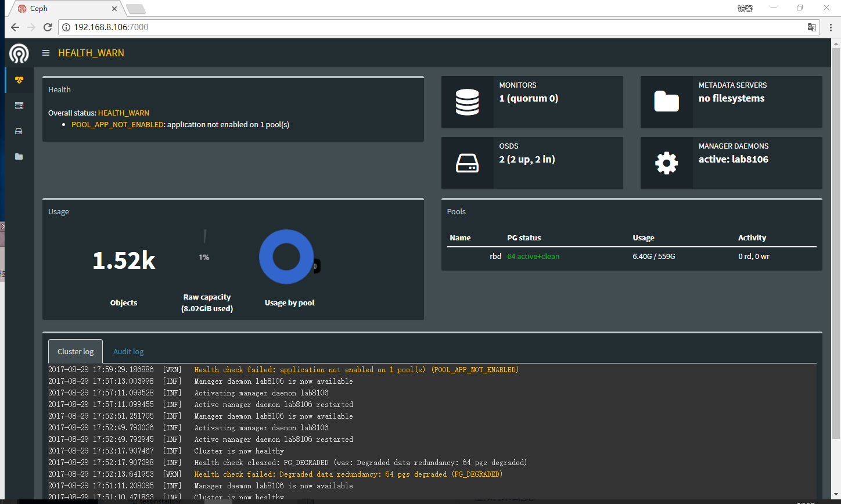Click the Manager Daemons gear icon
Image resolution: width=841 pixels, height=504 pixels.
click(x=666, y=163)
